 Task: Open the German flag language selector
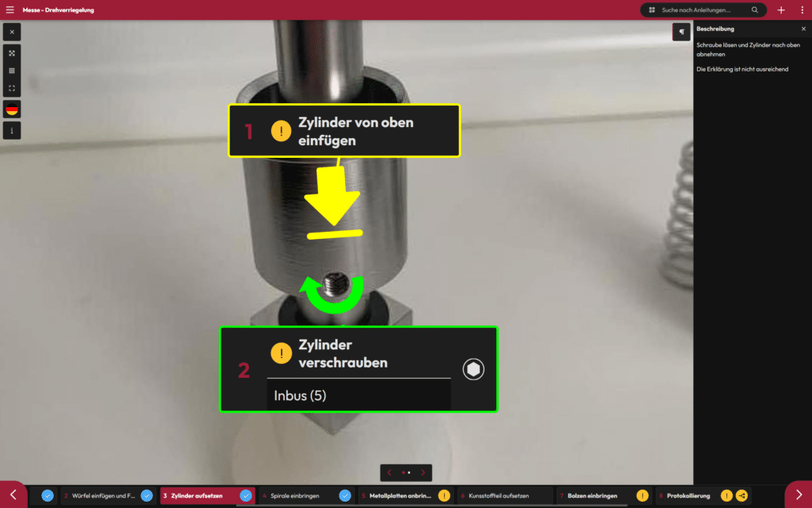click(x=12, y=110)
